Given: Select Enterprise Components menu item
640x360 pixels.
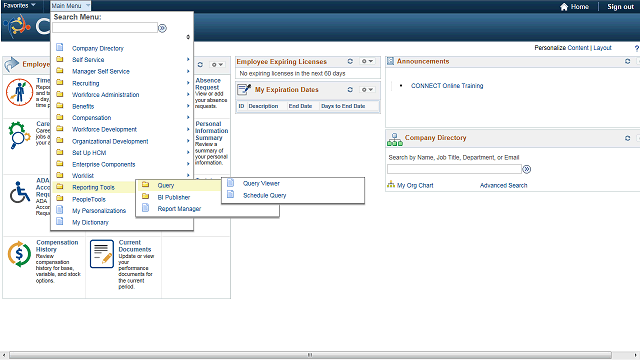Looking at the screenshot, I should (103, 164).
